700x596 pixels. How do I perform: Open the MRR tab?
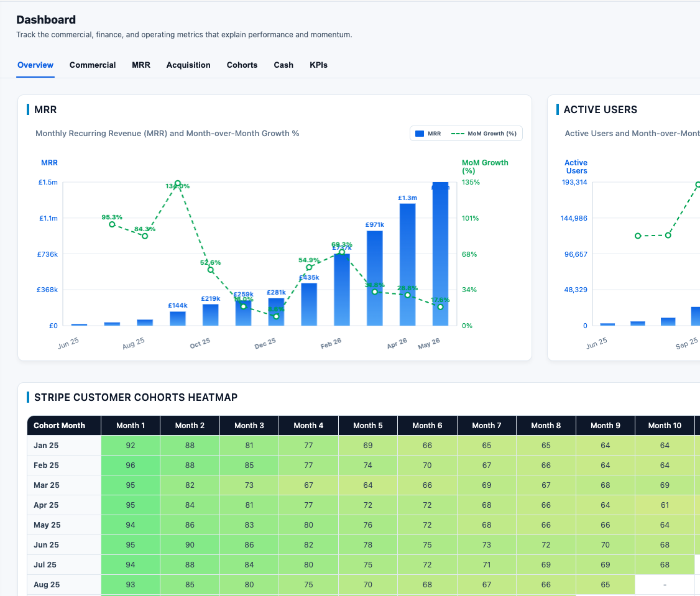(141, 65)
